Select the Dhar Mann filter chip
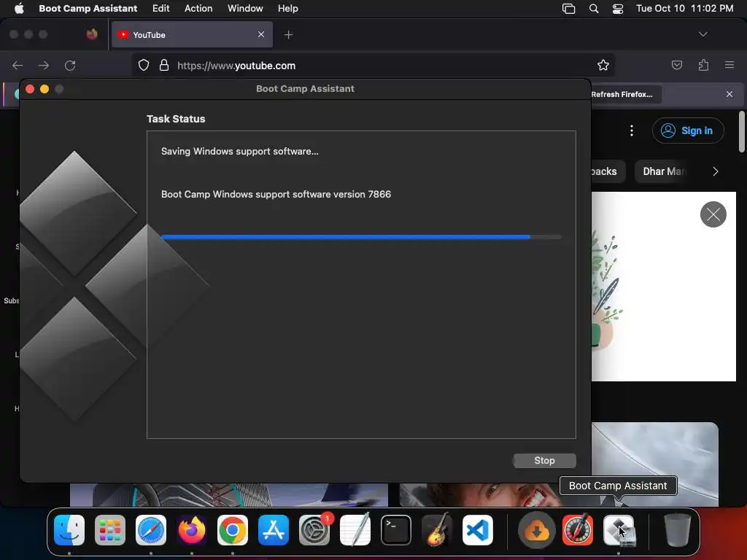The height and width of the screenshot is (560, 747). click(x=664, y=171)
